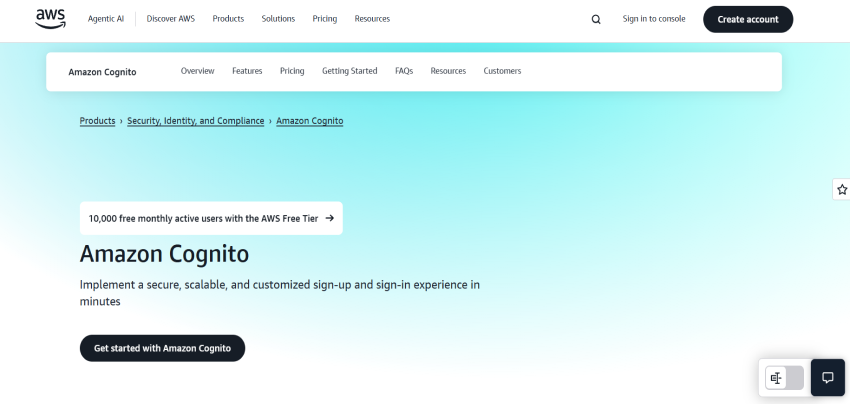The height and width of the screenshot is (404, 850).
Task: Open Resources in top navigation
Action: (x=372, y=19)
